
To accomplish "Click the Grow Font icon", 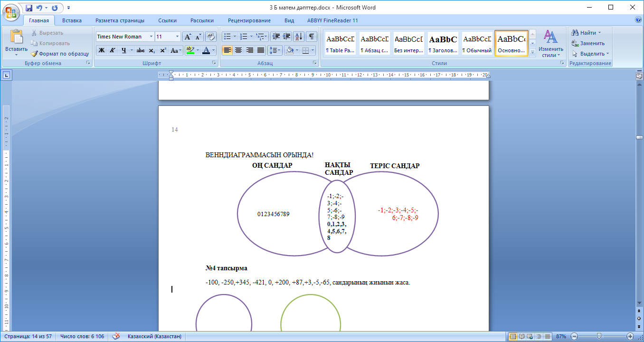I will [x=188, y=37].
